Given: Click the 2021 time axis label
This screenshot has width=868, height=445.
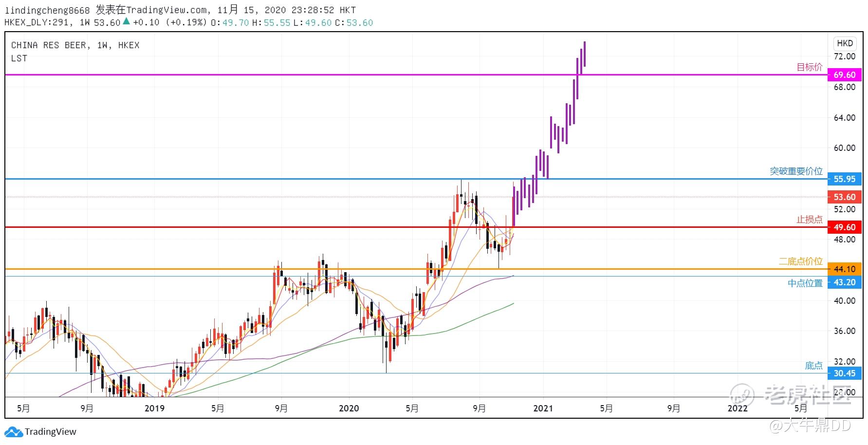Looking at the screenshot, I should (543, 408).
